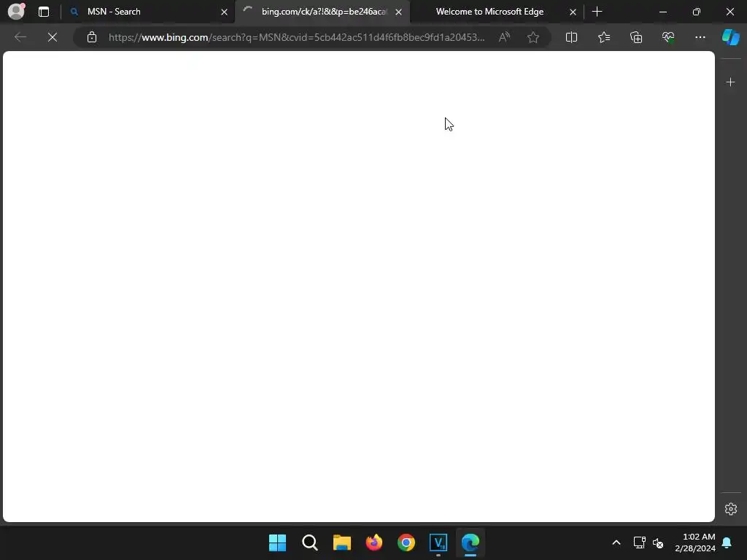Open the Favorites list
Image resolution: width=747 pixels, height=560 pixels.
point(603,37)
